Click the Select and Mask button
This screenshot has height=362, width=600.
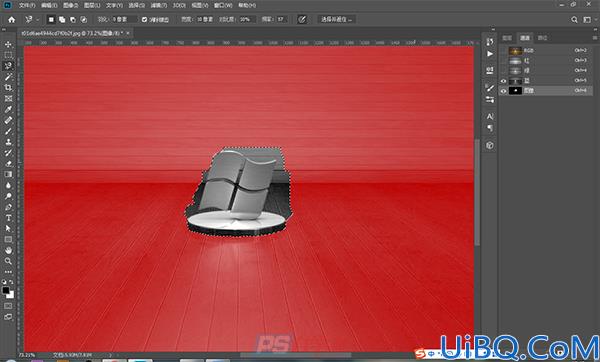point(337,20)
